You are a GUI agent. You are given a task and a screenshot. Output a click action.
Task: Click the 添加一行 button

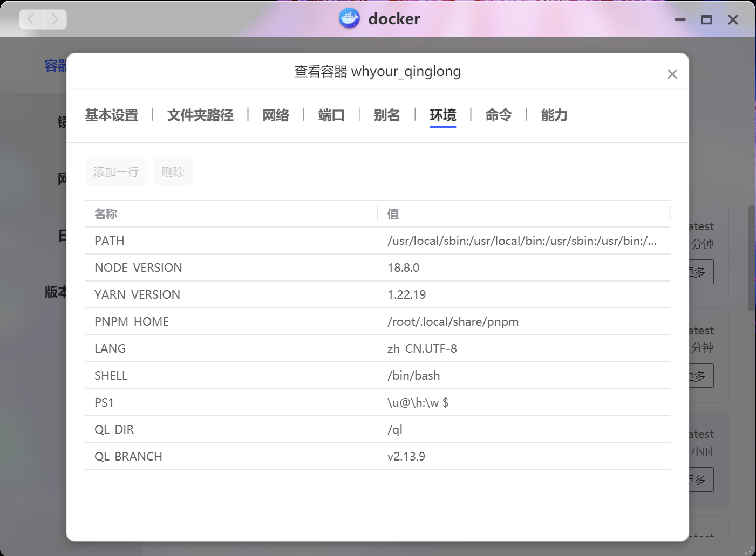pos(116,172)
